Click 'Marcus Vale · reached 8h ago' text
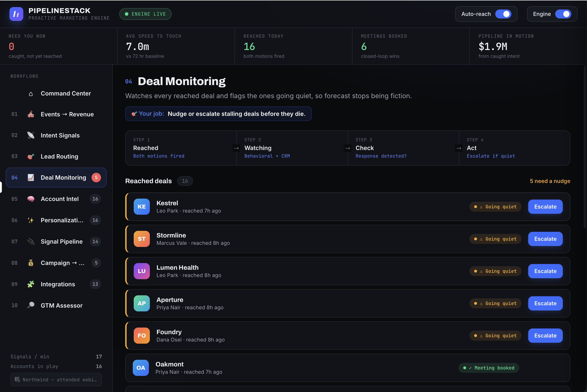This screenshot has width=587, height=392. 193,243
